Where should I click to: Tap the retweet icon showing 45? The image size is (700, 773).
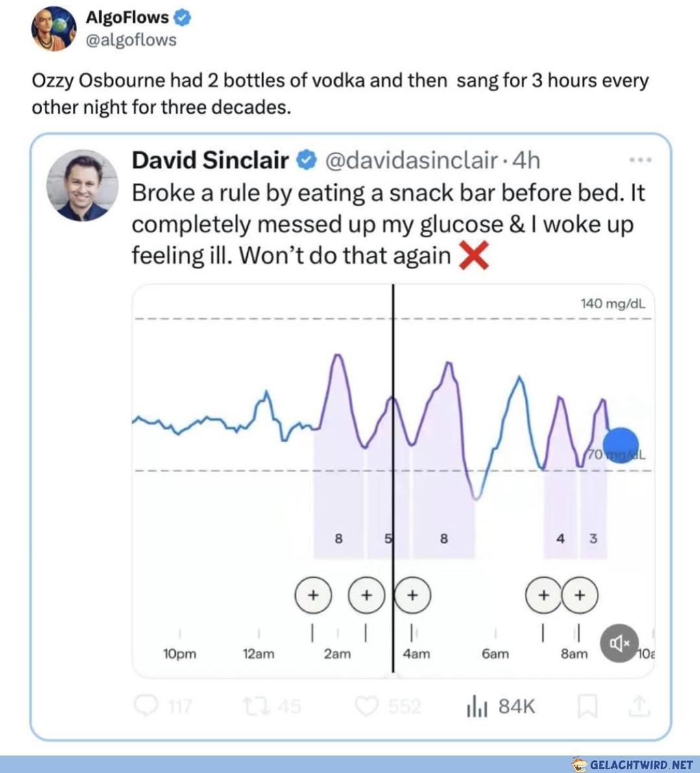pyautogui.click(x=256, y=706)
